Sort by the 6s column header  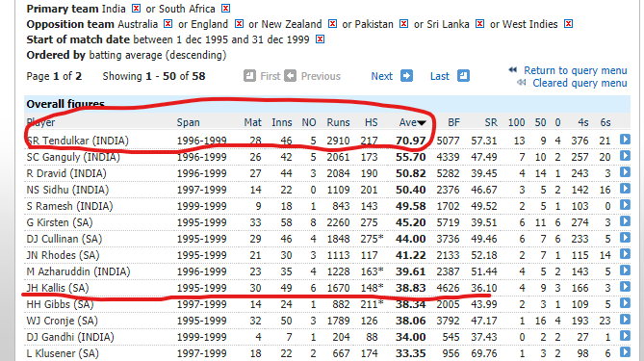pyautogui.click(x=605, y=122)
